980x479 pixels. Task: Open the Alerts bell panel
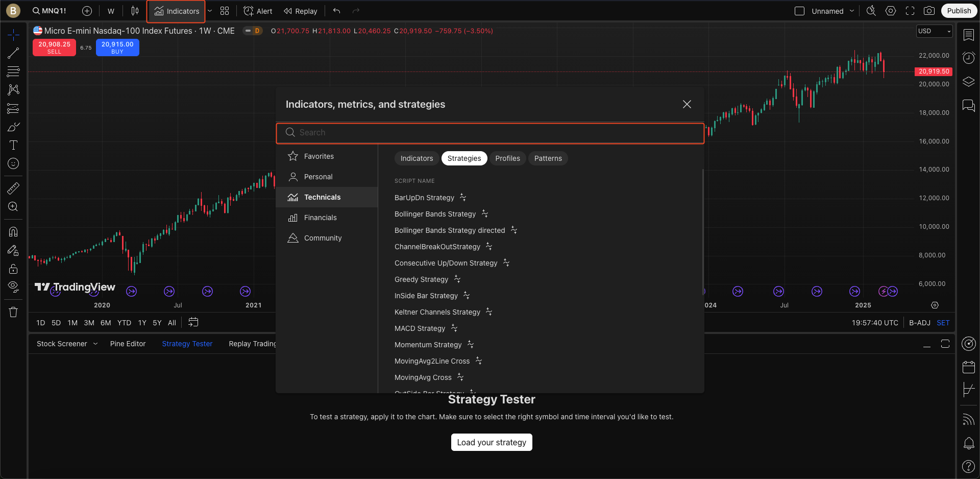(x=968, y=443)
